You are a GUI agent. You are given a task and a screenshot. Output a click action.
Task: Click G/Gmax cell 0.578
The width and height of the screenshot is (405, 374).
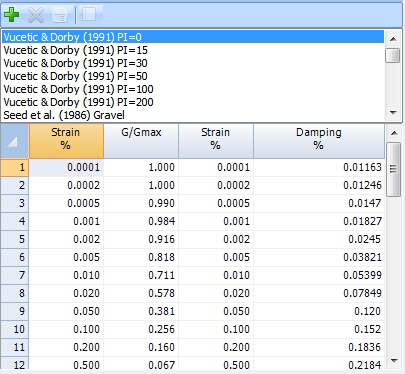coord(141,293)
